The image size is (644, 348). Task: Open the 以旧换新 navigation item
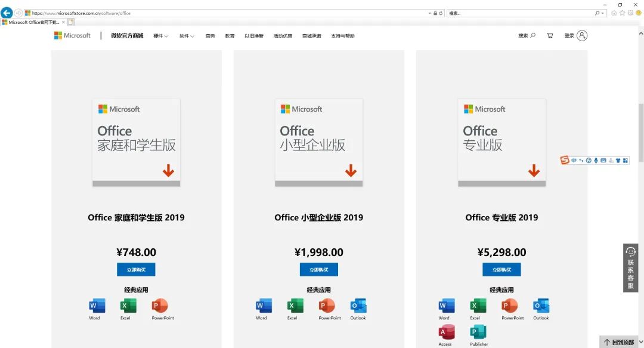coord(254,36)
